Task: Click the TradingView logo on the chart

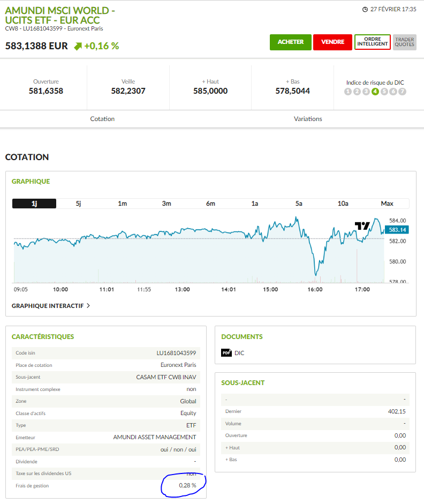Action: tap(362, 226)
